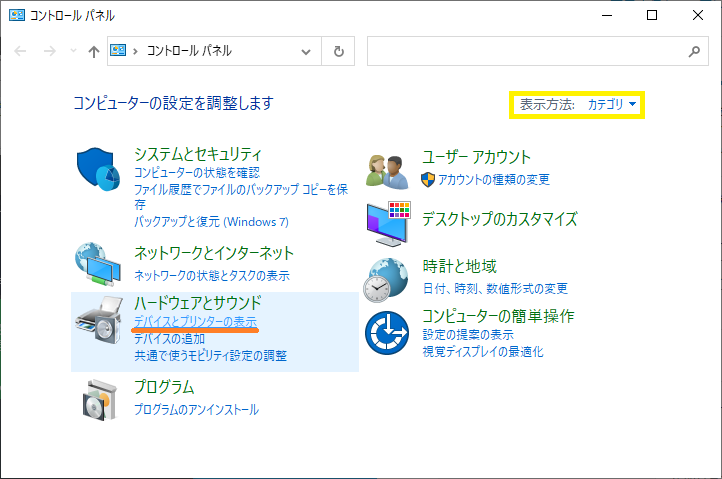
Task: Click 視覚ディスプレイの最適化 link
Action: 483,352
